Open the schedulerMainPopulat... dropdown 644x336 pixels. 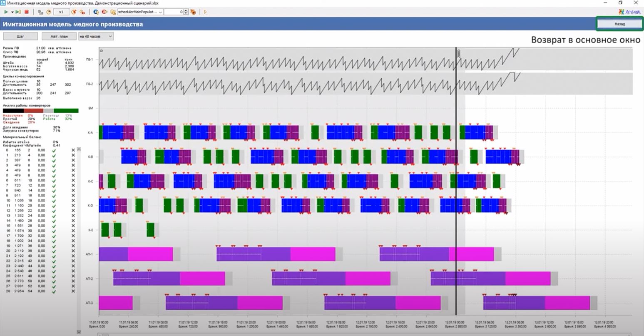click(140, 12)
